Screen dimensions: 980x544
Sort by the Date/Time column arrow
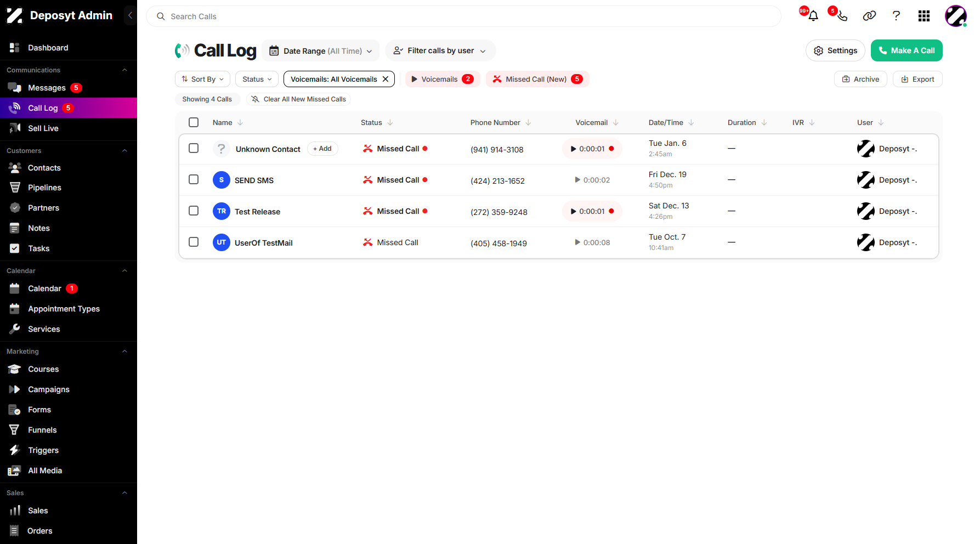coord(691,122)
